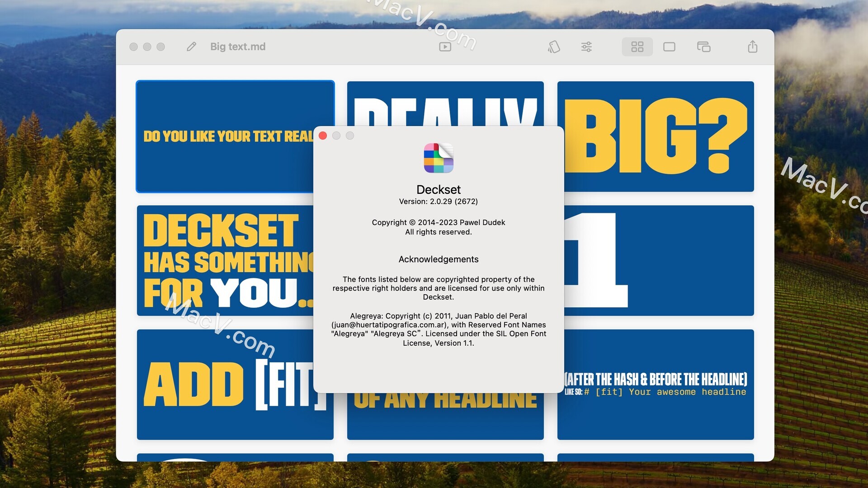Open rehearsal mode via the phone icon
The height and width of the screenshot is (488, 868).
[x=554, y=47]
